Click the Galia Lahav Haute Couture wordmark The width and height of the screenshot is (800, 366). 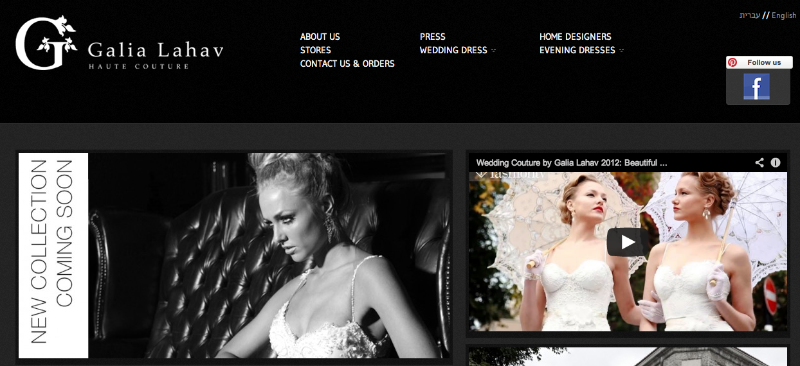pos(155,55)
